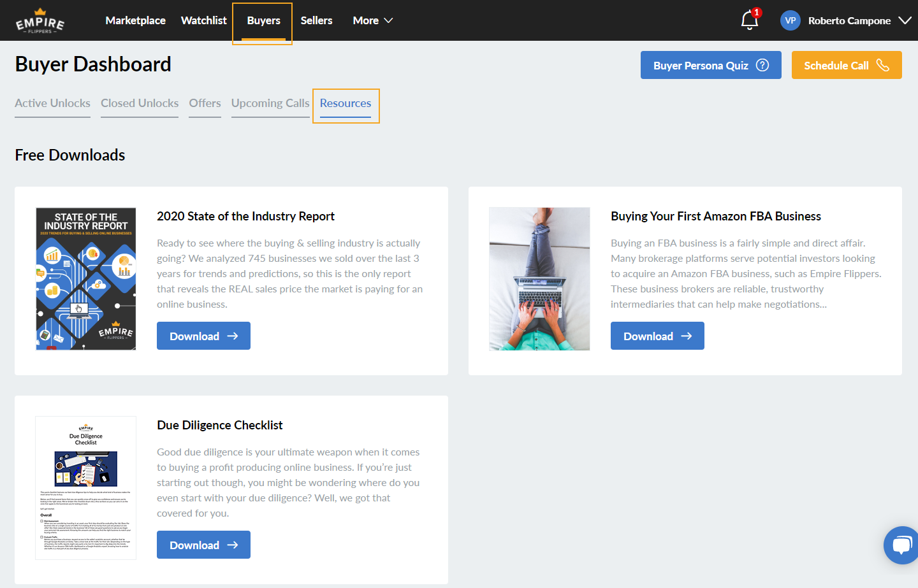Click the 'Due Diligence Checklist' card title
This screenshot has height=588, width=918.
(x=220, y=425)
